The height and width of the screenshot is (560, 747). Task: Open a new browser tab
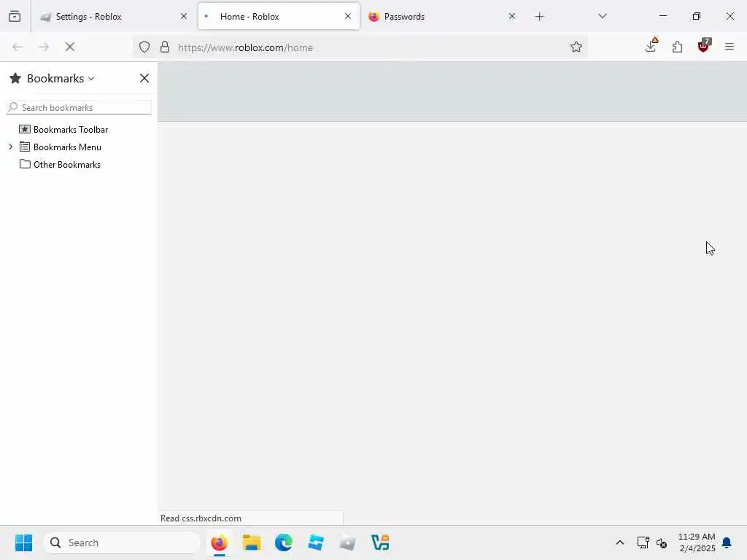coord(539,17)
